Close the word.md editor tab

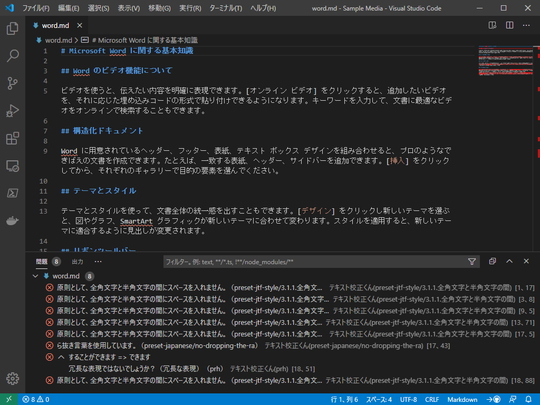pos(80,25)
